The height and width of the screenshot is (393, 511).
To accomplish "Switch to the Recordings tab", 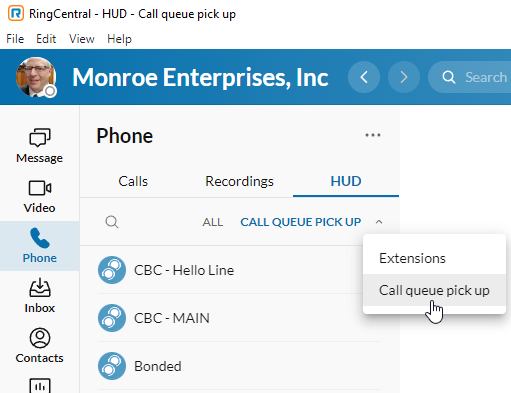I will click(x=239, y=181).
